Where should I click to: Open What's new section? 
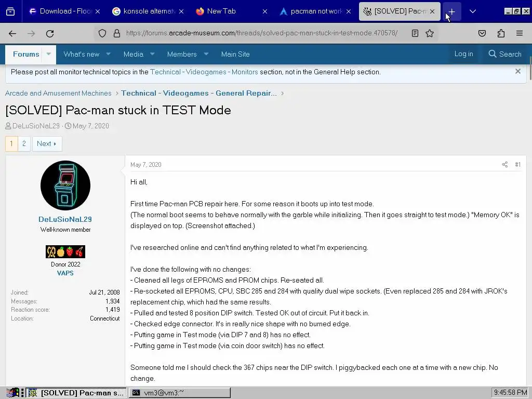pos(82,54)
